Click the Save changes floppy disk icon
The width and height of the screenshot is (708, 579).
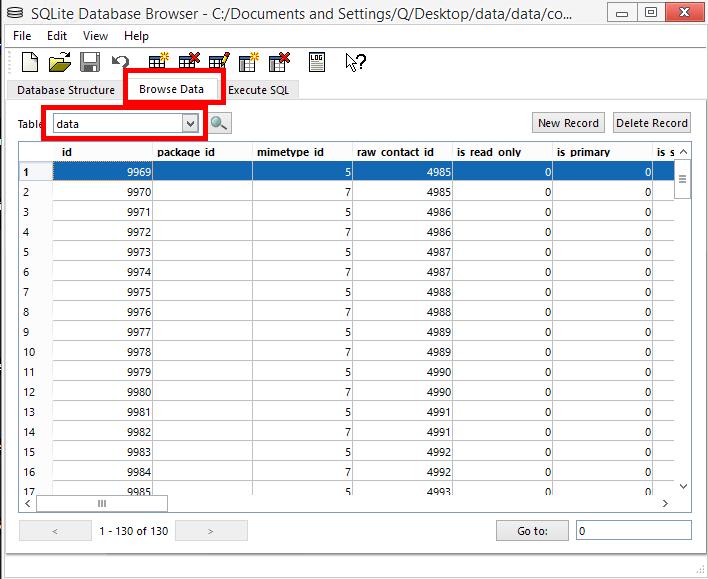(x=90, y=62)
